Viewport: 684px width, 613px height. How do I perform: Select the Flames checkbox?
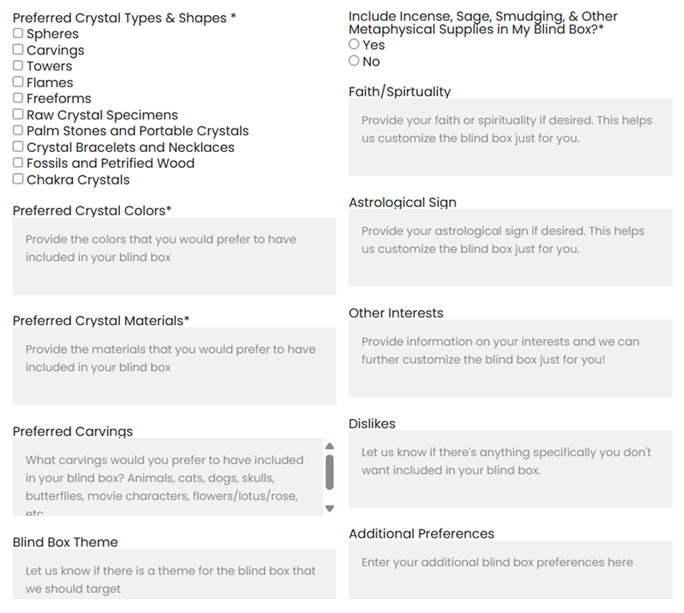click(18, 82)
